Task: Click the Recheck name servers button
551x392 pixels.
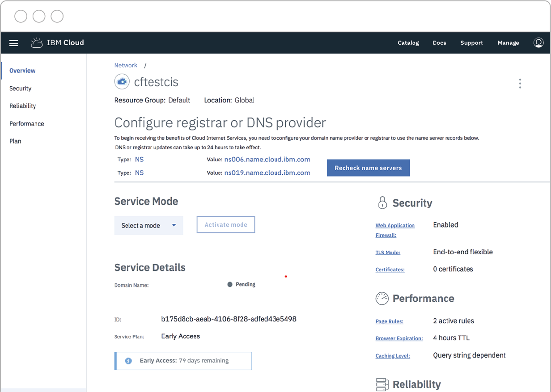Action: pyautogui.click(x=368, y=168)
